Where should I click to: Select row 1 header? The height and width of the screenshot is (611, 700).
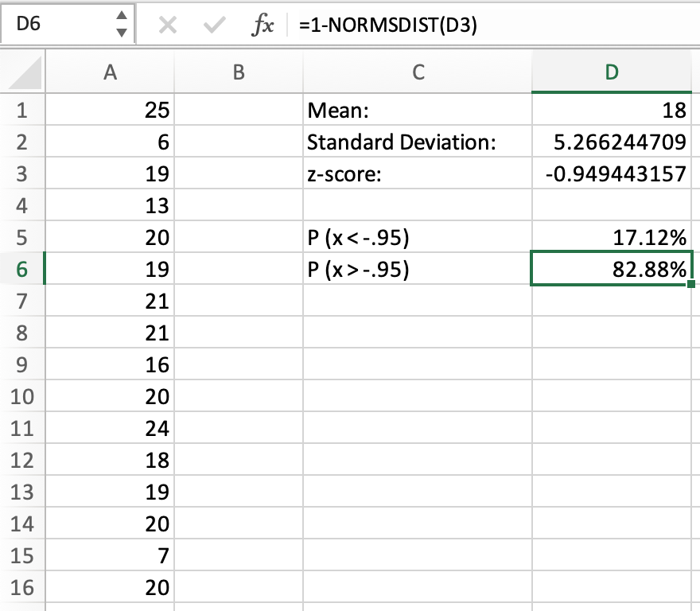tap(22, 111)
